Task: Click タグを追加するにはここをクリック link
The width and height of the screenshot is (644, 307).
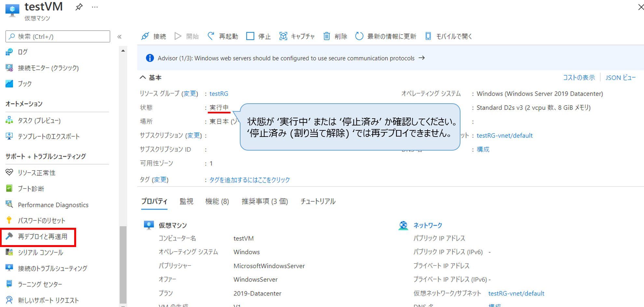Action: [250, 180]
